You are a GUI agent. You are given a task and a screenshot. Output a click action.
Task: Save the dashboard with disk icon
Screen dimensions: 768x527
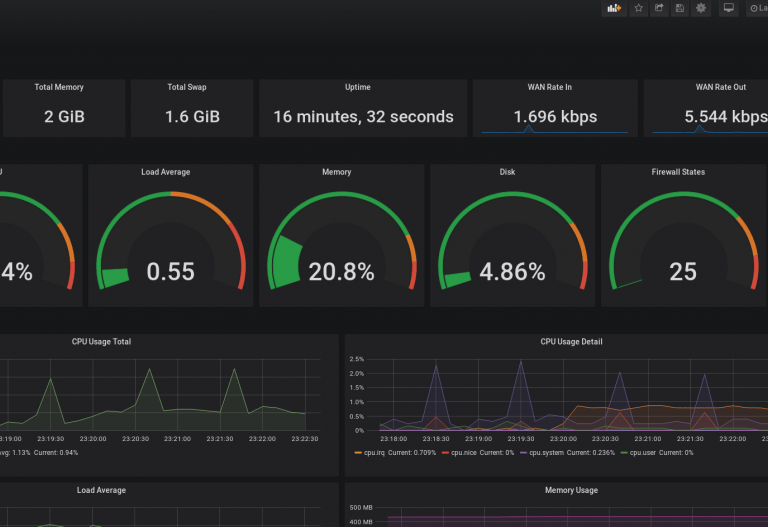click(x=679, y=8)
